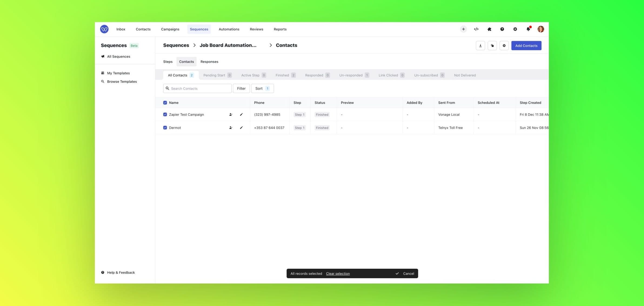Click the download export icon above the table
The image size is (644, 306).
tap(480, 45)
